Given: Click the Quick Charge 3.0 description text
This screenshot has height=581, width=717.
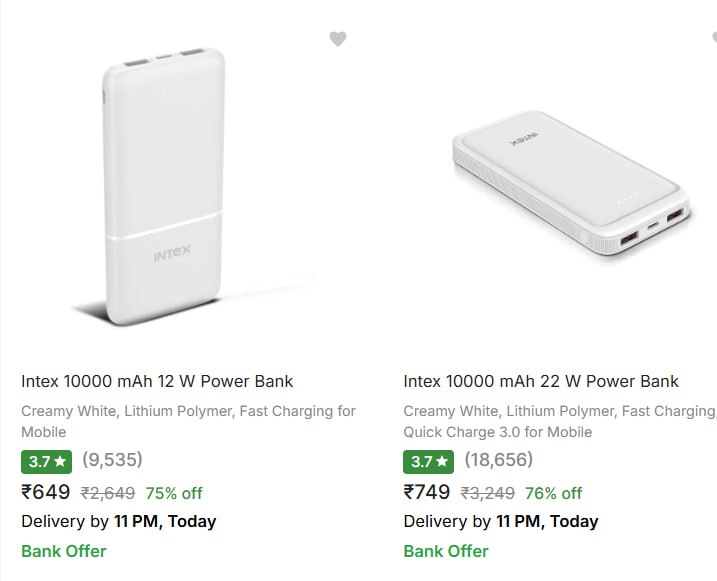Looking at the screenshot, I should 498,432.
